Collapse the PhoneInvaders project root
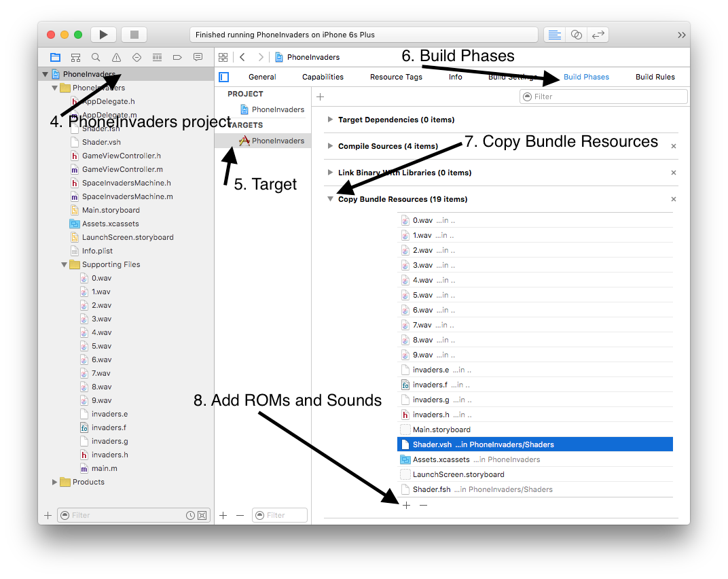The image size is (728, 579). tap(45, 74)
